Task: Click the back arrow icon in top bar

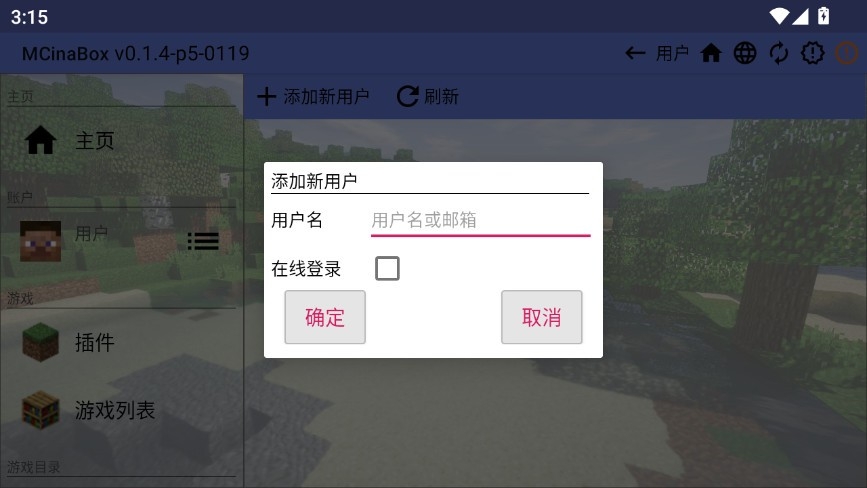Action: click(635, 54)
